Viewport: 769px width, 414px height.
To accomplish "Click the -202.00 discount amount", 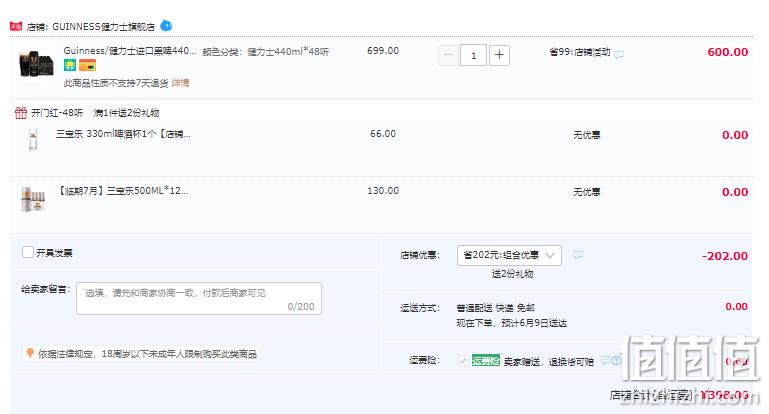I will (725, 256).
